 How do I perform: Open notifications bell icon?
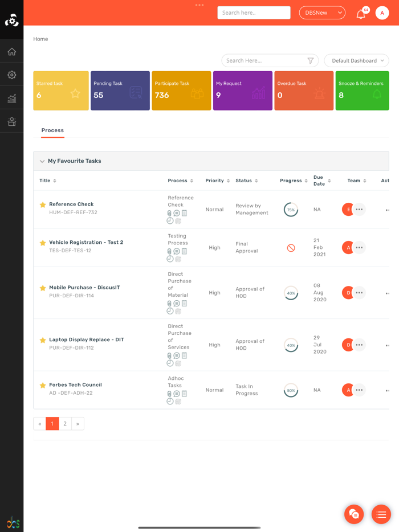pyautogui.click(x=361, y=14)
